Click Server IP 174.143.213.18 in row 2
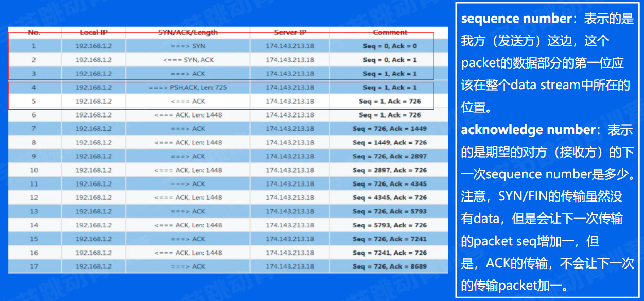The height and width of the screenshot is (301, 644). tap(290, 60)
